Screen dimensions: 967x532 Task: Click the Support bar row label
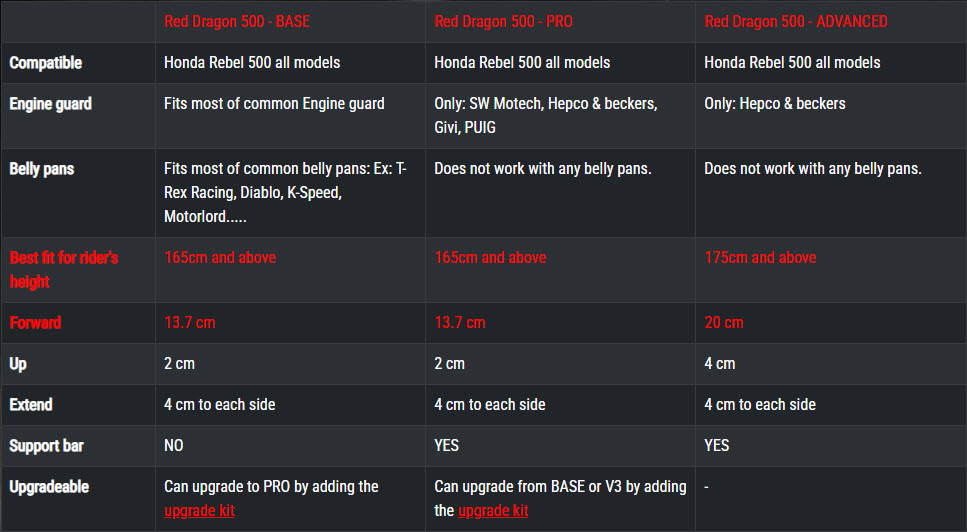pos(46,446)
